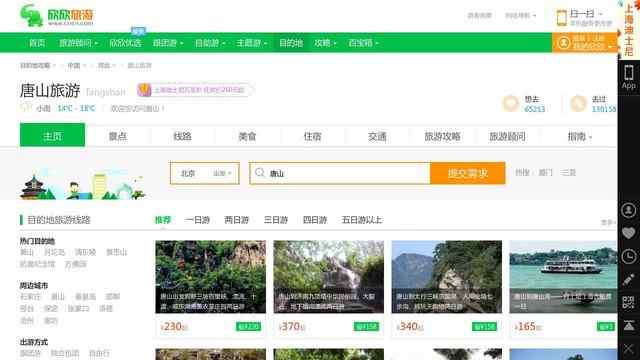640x360 pixels.
Task: Switch to the 住宿 tab
Action: coord(312,136)
